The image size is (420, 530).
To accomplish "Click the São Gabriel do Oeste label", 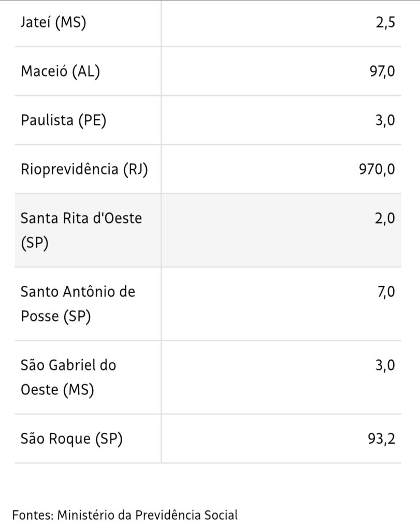I will [x=68, y=377].
